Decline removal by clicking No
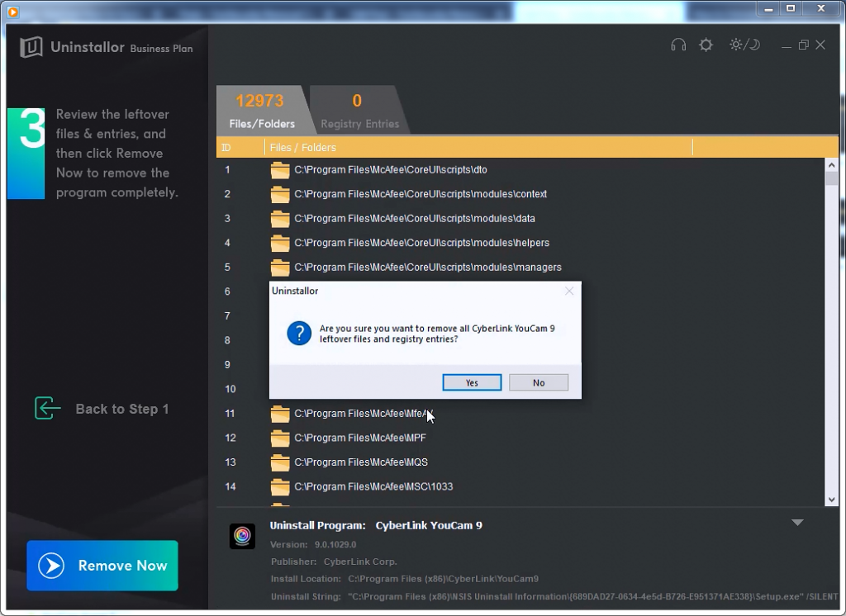This screenshot has height=616, width=846. (539, 382)
